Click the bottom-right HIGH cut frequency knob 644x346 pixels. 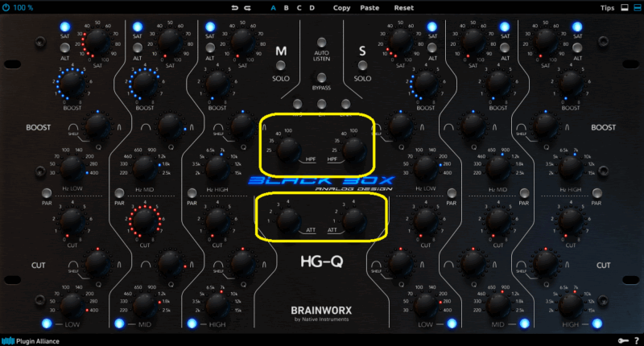(x=571, y=306)
